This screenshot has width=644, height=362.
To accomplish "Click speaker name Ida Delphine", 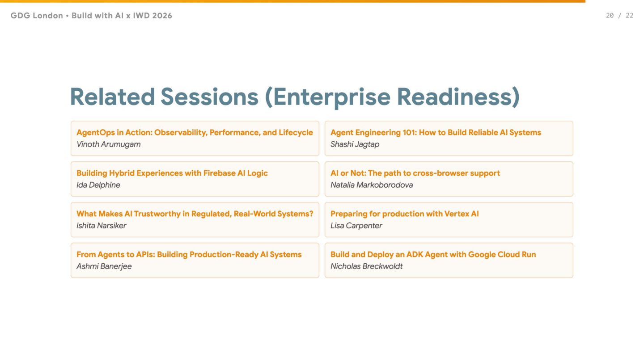I will pyautogui.click(x=98, y=185).
